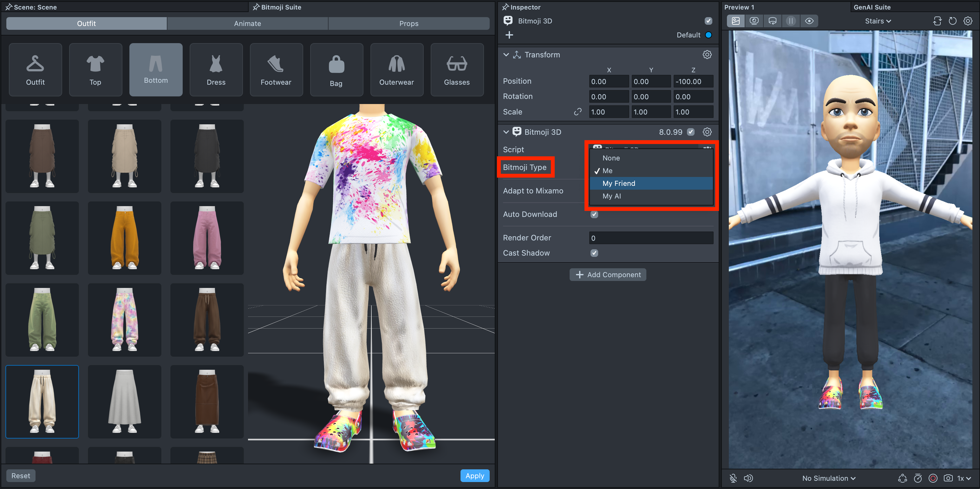
Task: Unmute the crossed-out microphone icon
Action: (733, 478)
